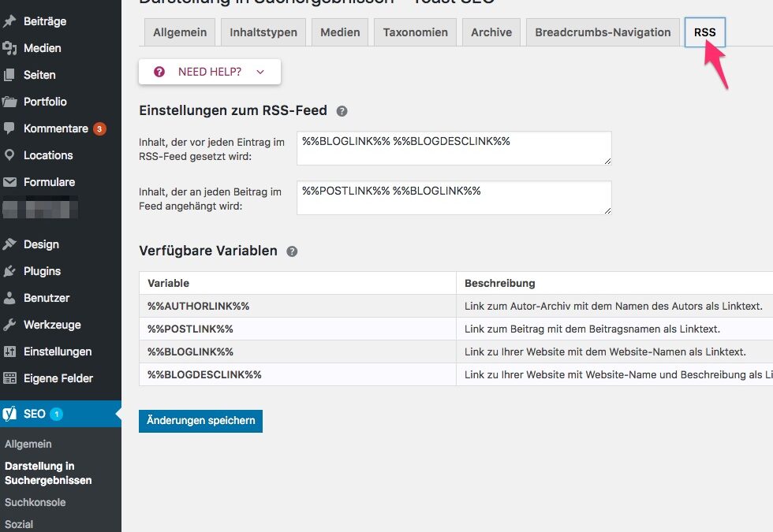Click the Beiträge pin icon in sidebar
Image resolution: width=773 pixels, height=532 pixels.
coord(10,21)
